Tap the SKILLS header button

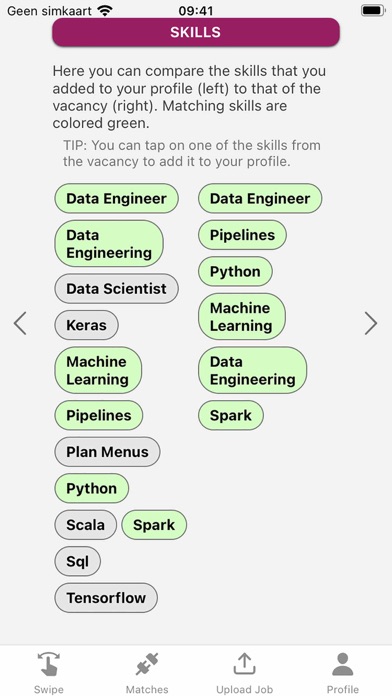coord(196,32)
